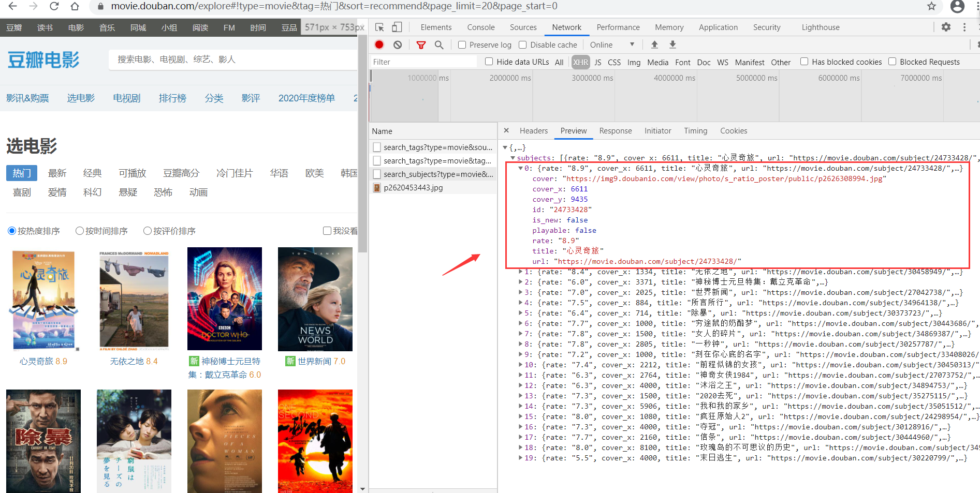Stop recording network log

(x=379, y=45)
